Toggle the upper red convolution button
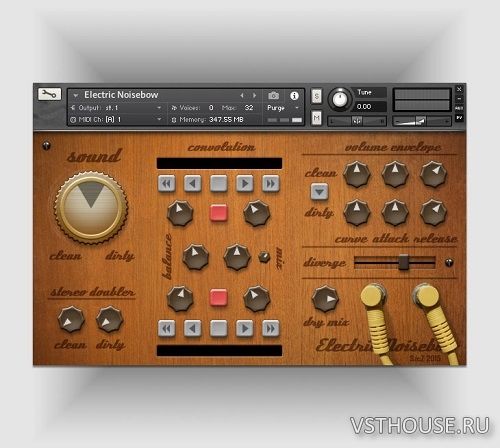Image resolution: width=500 pixels, height=448 pixels. coord(219,213)
